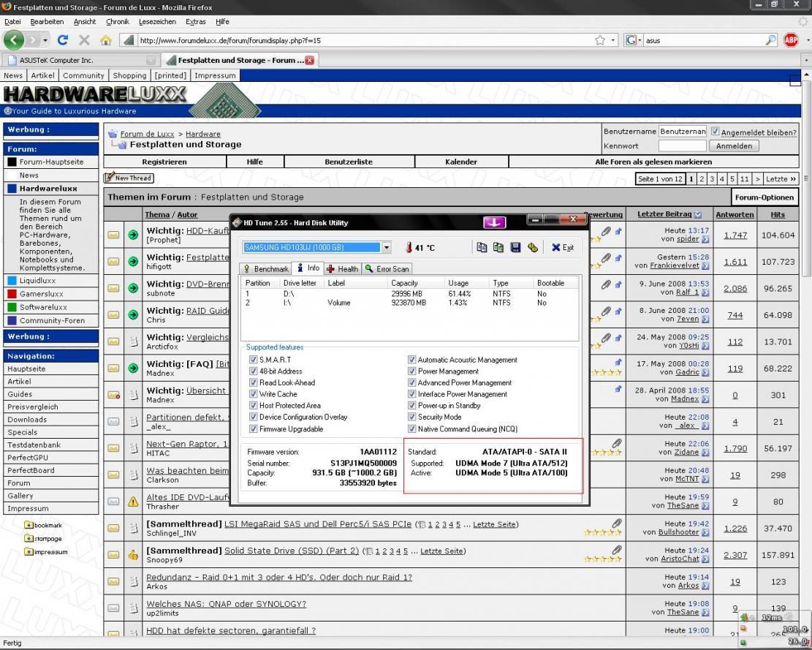
Task: Go to page 2 of the forum
Action: (702, 178)
